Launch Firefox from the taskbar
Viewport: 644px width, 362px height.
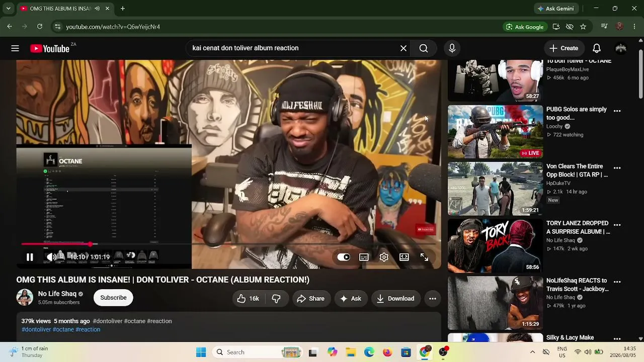[387, 352]
